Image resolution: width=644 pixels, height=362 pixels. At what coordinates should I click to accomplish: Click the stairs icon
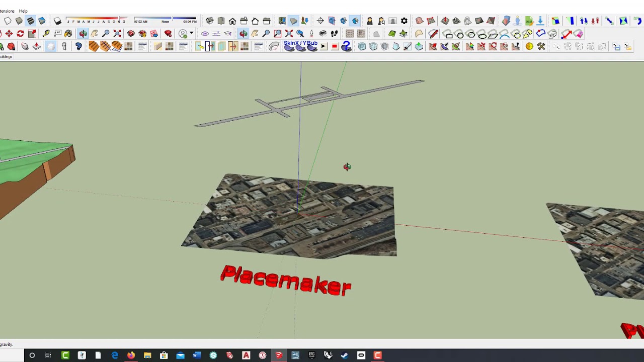pyautogui.click(x=94, y=46)
